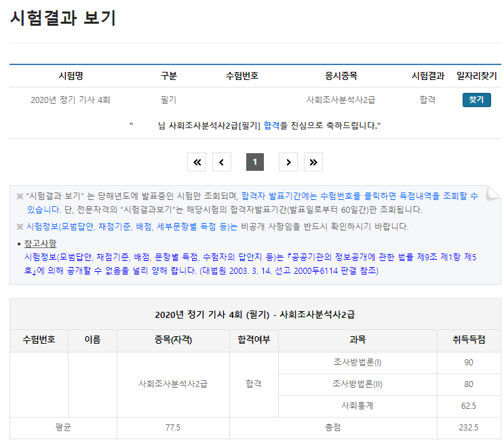Click the 찾기 job search button

tap(476, 100)
